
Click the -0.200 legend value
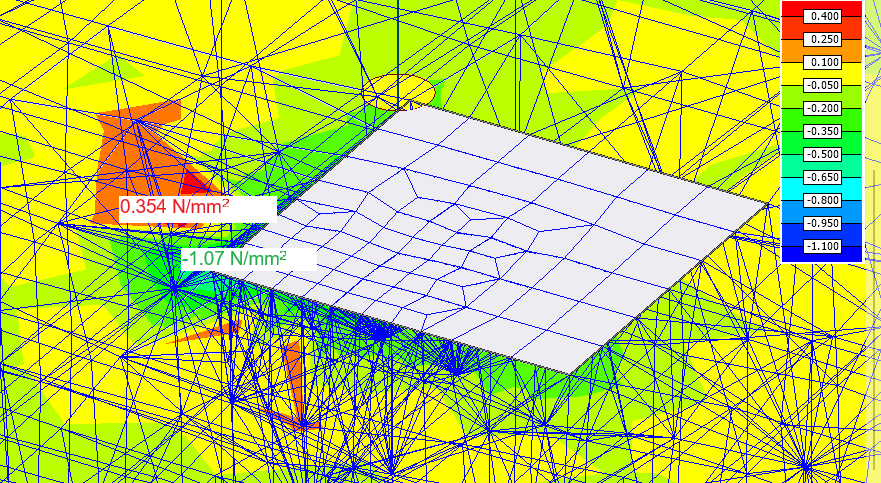point(824,108)
